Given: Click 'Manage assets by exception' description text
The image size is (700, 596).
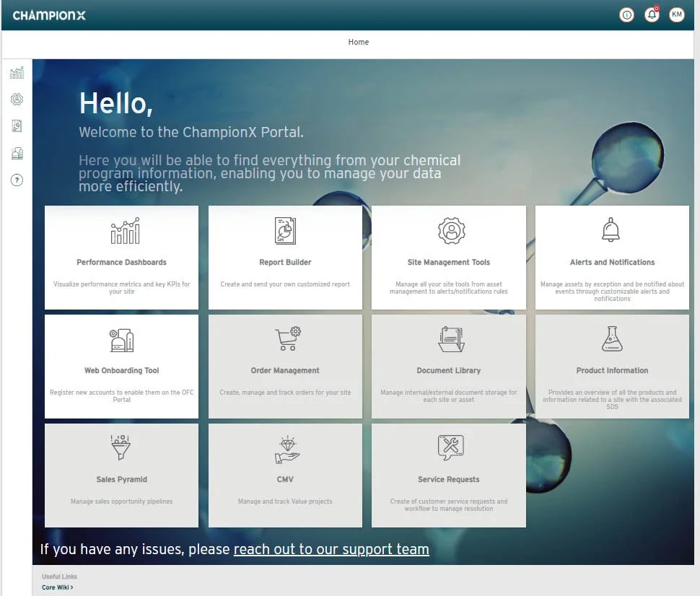Looking at the screenshot, I should coord(612,291).
